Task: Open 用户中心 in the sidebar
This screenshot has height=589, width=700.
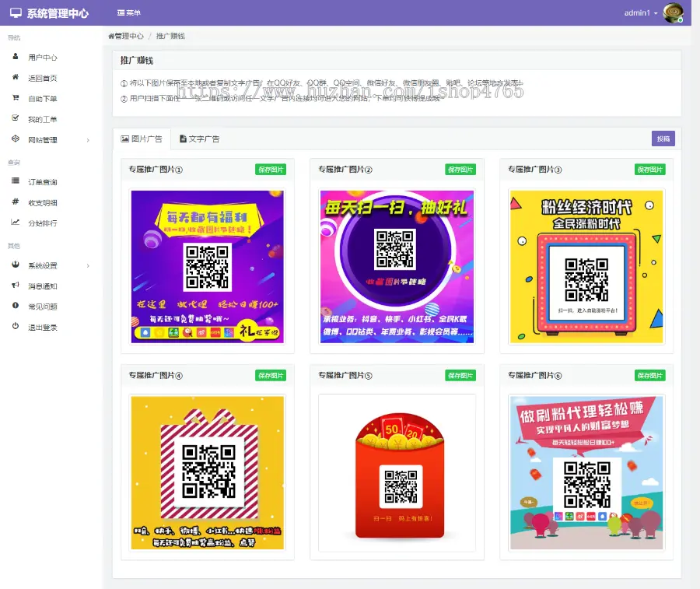Action: pos(43,58)
